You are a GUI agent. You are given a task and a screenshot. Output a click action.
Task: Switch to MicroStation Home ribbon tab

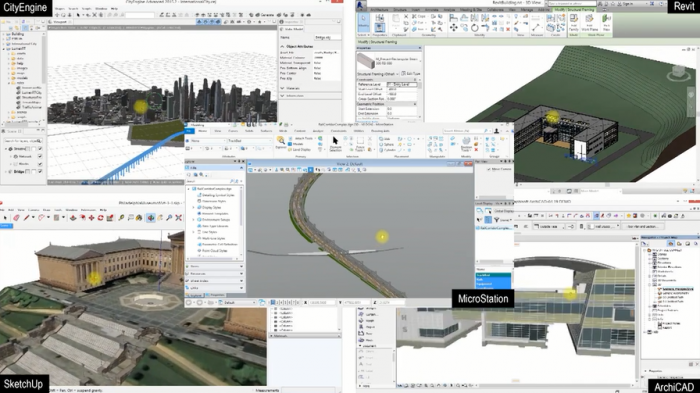(x=202, y=131)
